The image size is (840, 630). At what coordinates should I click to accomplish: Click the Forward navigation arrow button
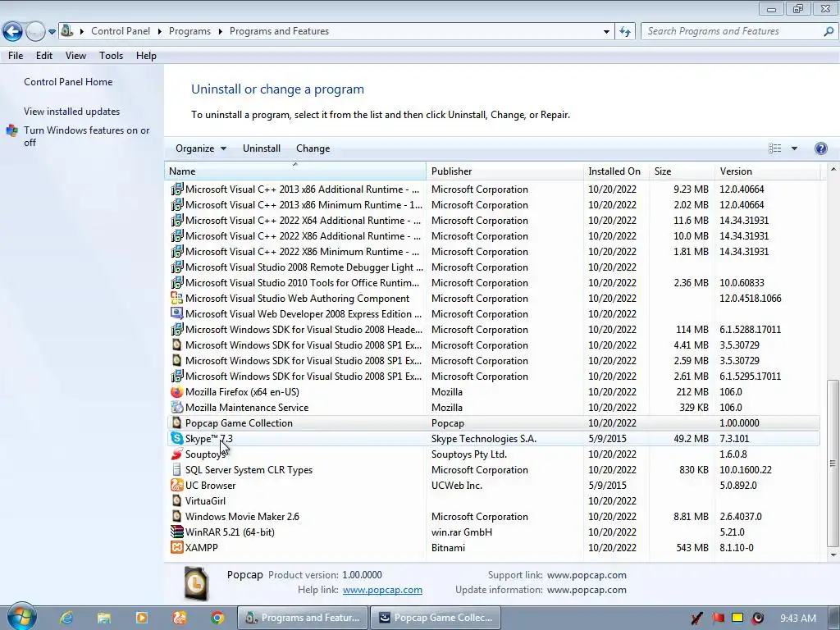35,32
